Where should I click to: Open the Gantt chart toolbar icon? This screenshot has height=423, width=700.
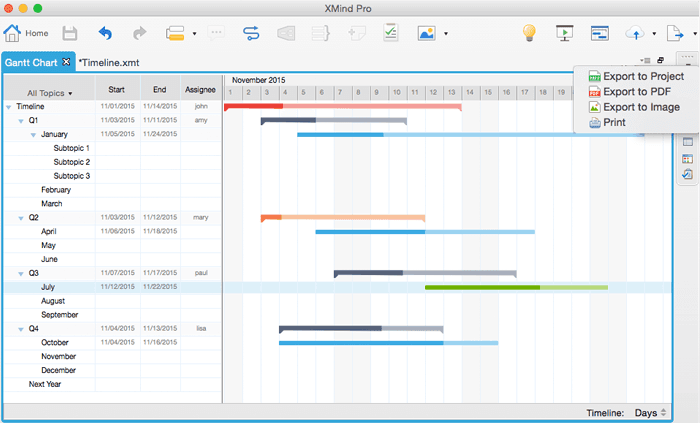600,33
